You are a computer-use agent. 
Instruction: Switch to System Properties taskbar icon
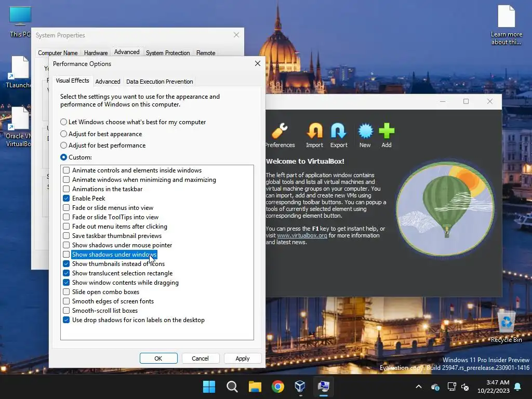tap(323, 387)
